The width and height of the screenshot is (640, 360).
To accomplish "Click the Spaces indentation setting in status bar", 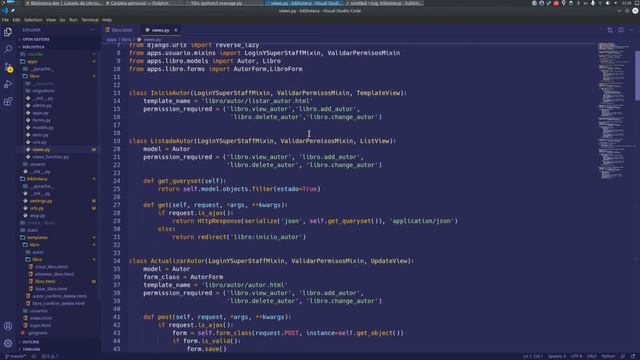I will 557,356.
